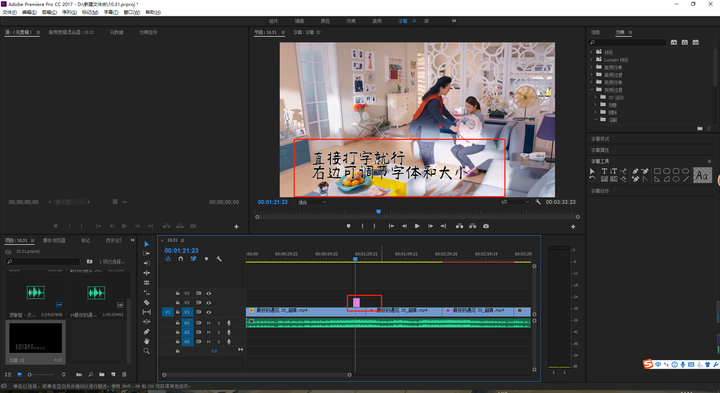
Task: Toggle lock on track V2
Action: pyautogui.click(x=178, y=303)
